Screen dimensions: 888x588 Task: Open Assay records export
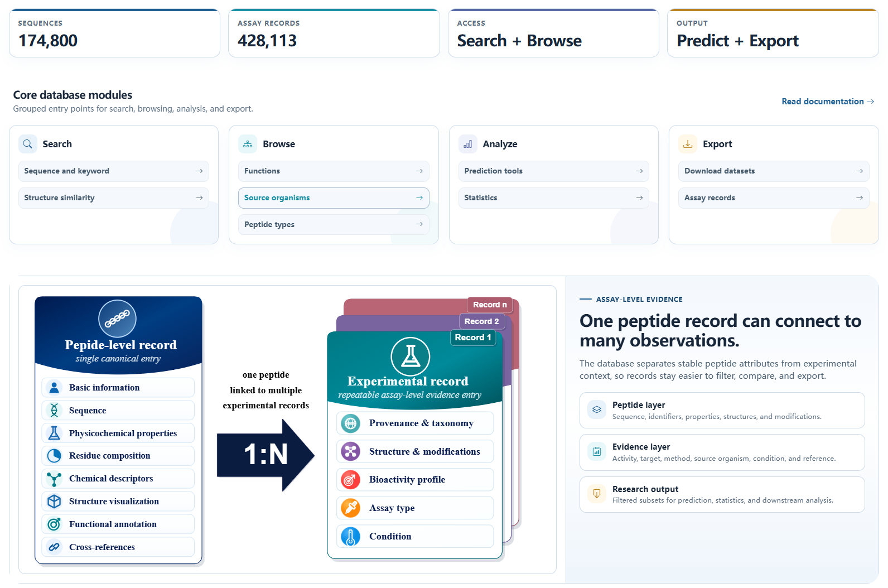[x=774, y=198]
